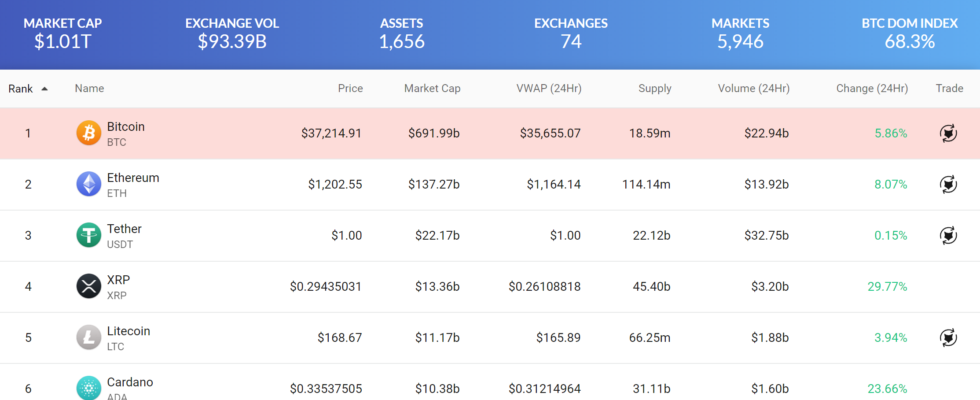The width and height of the screenshot is (980, 400).
Task: Open the trade icon for Tether
Action: click(x=948, y=235)
